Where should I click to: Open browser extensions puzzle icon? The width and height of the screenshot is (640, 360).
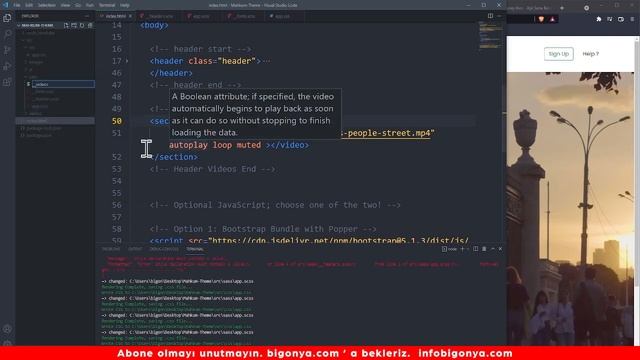pos(599,19)
